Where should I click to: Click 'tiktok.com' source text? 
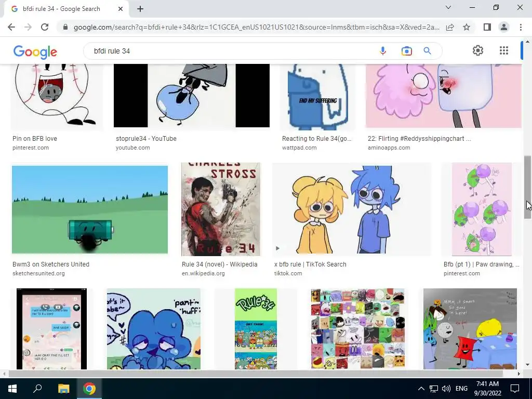pos(288,273)
